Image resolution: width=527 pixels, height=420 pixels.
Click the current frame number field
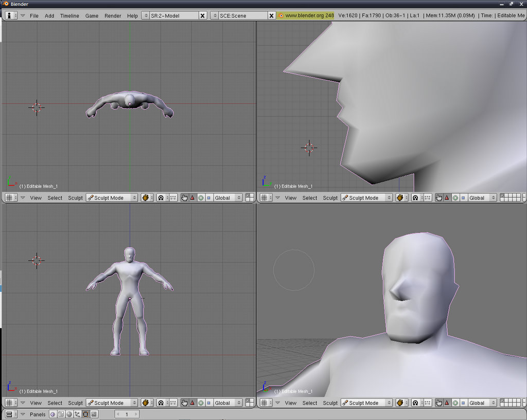(127, 414)
